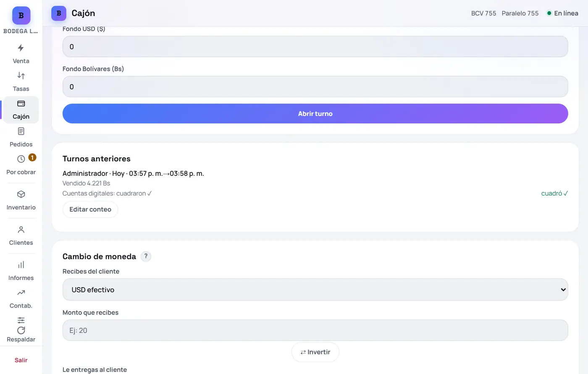Open the settings sliders icon
This screenshot has height=374, width=588.
21,320
